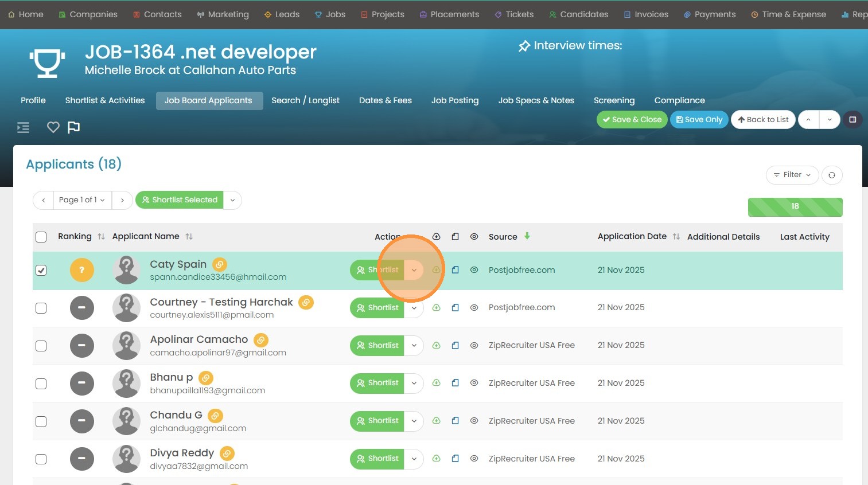Click the refresh icon beside Filter
Screen dimensions: 868x485
click(831, 175)
